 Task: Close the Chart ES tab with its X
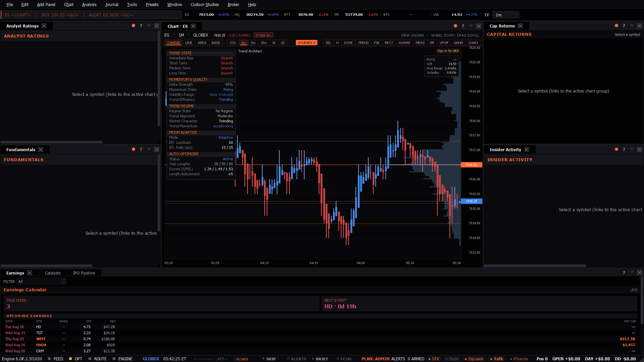tap(193, 26)
